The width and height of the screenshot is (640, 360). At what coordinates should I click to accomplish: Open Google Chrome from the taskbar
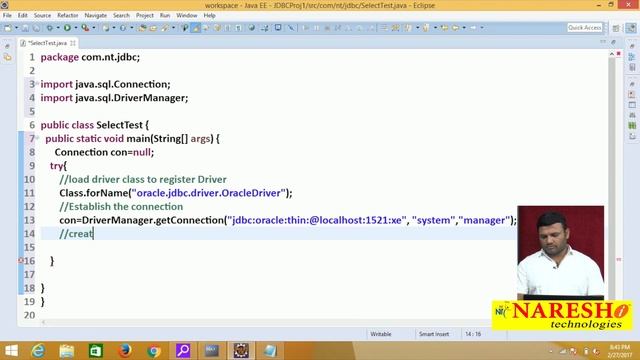pos(154,351)
